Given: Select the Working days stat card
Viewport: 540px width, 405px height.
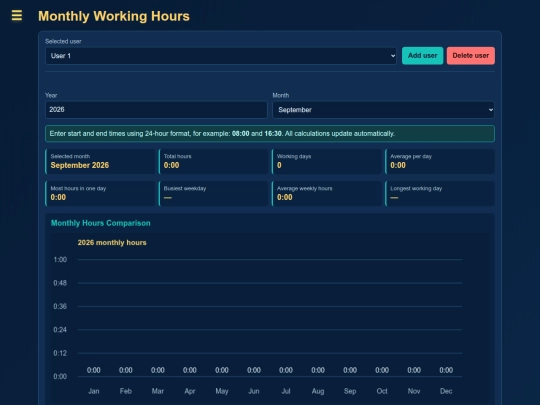Looking at the screenshot, I should 327,162.
